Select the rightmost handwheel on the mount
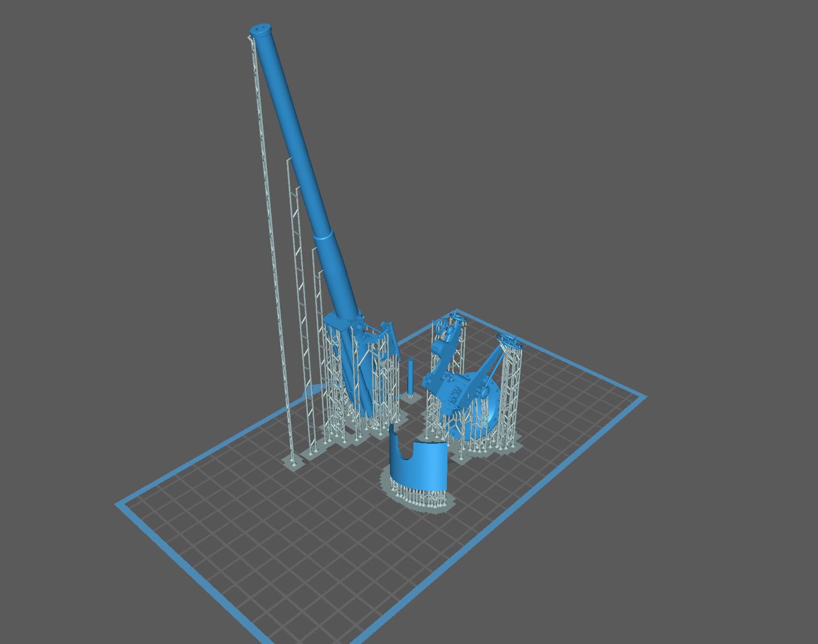This screenshot has height=644, width=818. coord(508,340)
